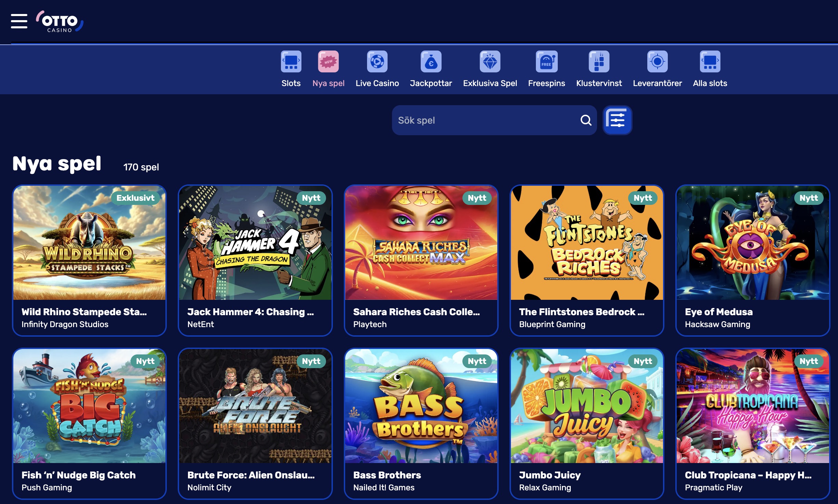Select the Slots category icon

tap(291, 62)
